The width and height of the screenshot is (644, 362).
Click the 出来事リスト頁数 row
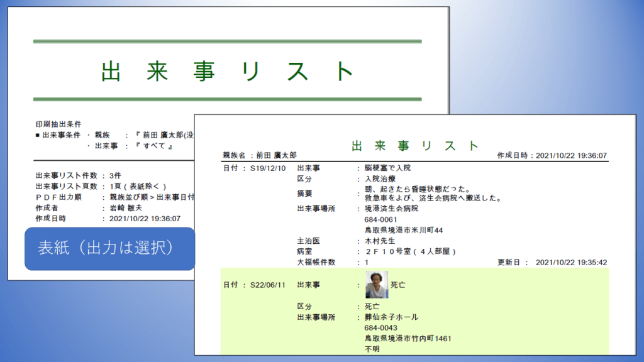[101, 186]
